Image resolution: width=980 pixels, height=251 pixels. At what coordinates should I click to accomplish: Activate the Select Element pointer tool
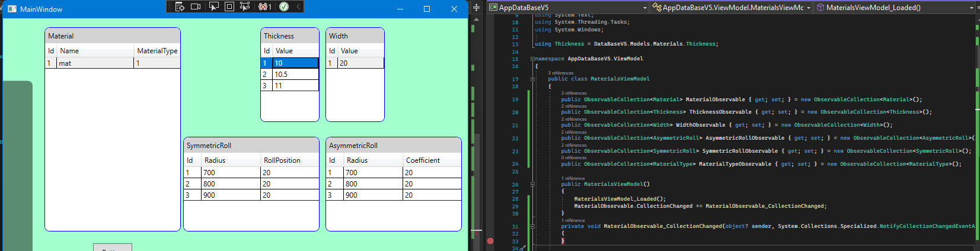(213, 7)
